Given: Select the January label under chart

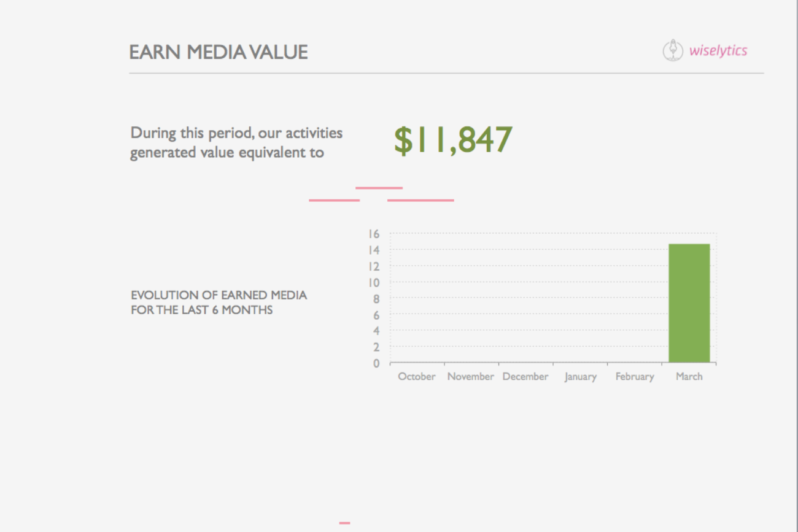Looking at the screenshot, I should coord(580,377).
